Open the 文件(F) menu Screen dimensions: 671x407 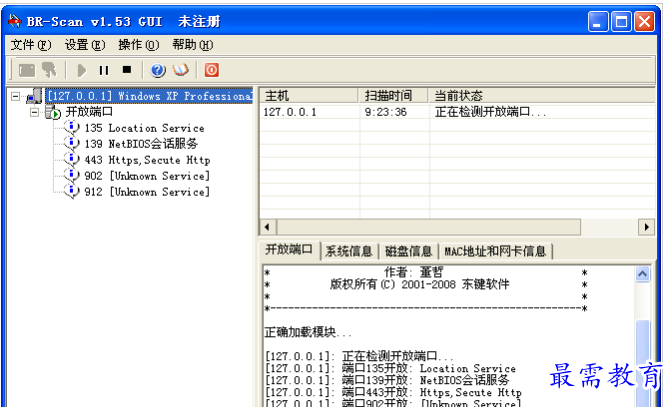[30, 45]
